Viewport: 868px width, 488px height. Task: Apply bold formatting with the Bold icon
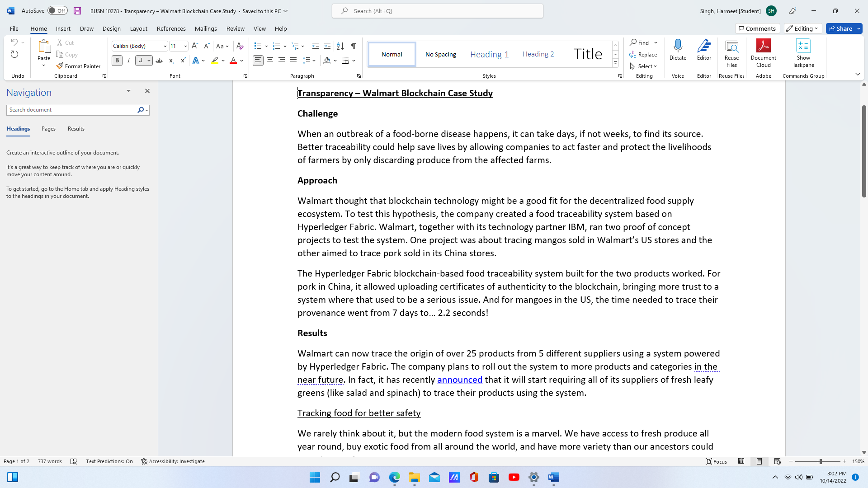click(x=117, y=60)
